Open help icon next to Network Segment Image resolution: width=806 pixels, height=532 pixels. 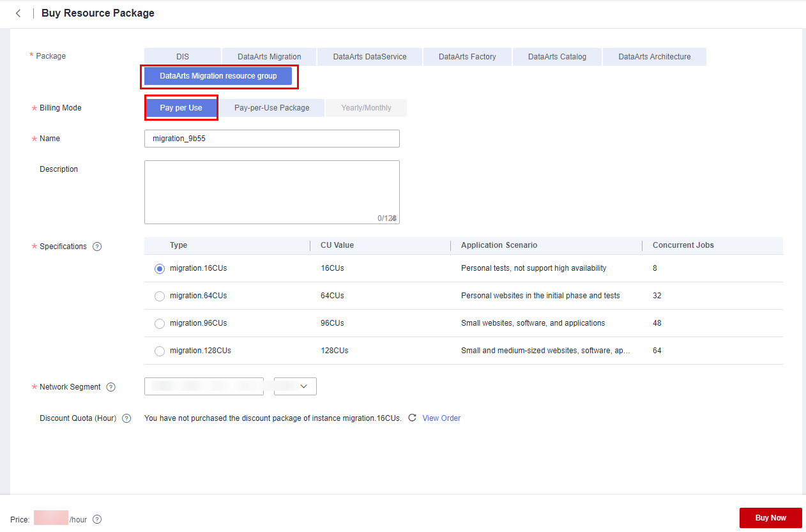pyautogui.click(x=111, y=387)
